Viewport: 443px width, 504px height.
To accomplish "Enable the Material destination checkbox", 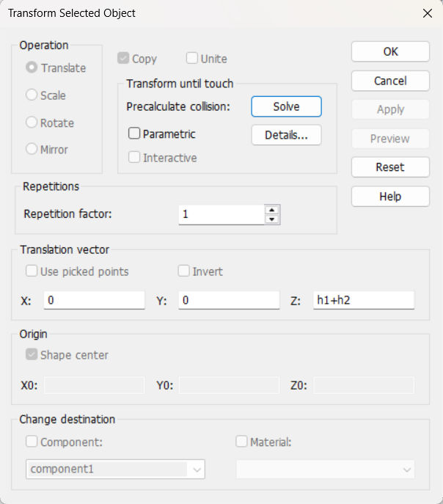I will (241, 442).
